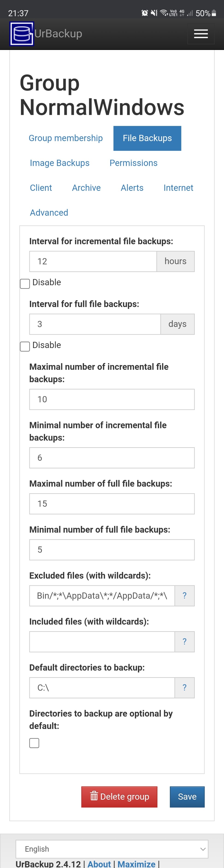This screenshot has width=224, height=868.
Task: Open the About link in footer
Action: tap(99, 864)
